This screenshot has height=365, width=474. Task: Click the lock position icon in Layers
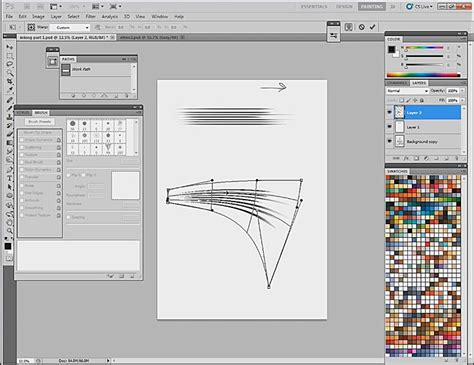(x=415, y=100)
